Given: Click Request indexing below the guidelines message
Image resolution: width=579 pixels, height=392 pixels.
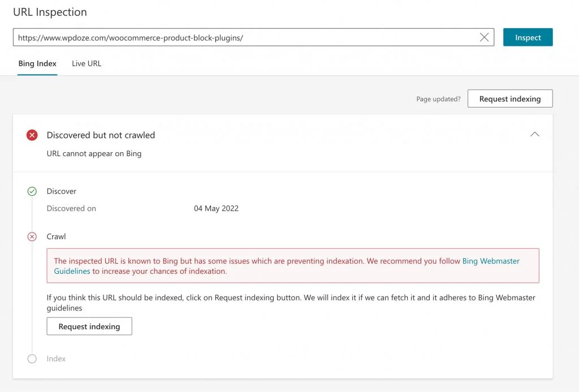Looking at the screenshot, I should tap(89, 326).
